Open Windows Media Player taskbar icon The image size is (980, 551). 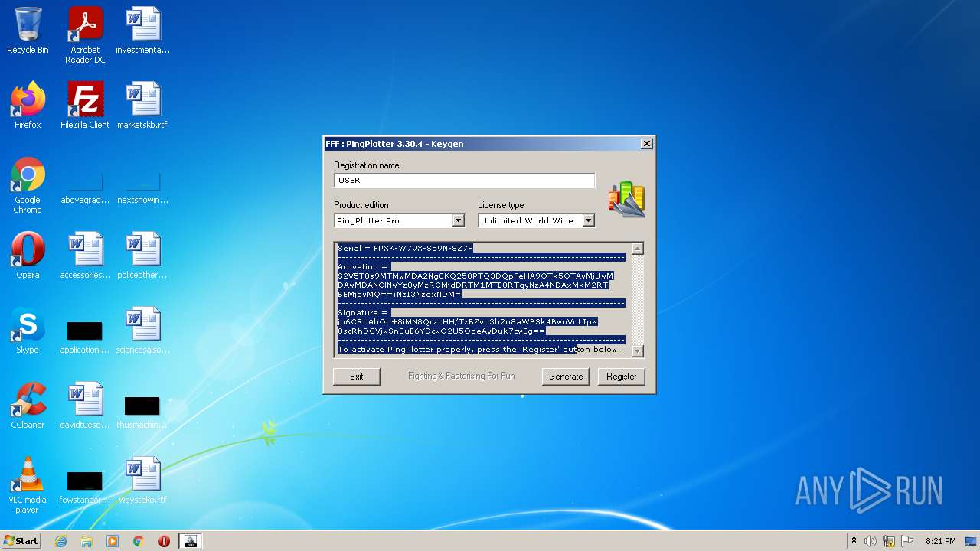(x=113, y=541)
